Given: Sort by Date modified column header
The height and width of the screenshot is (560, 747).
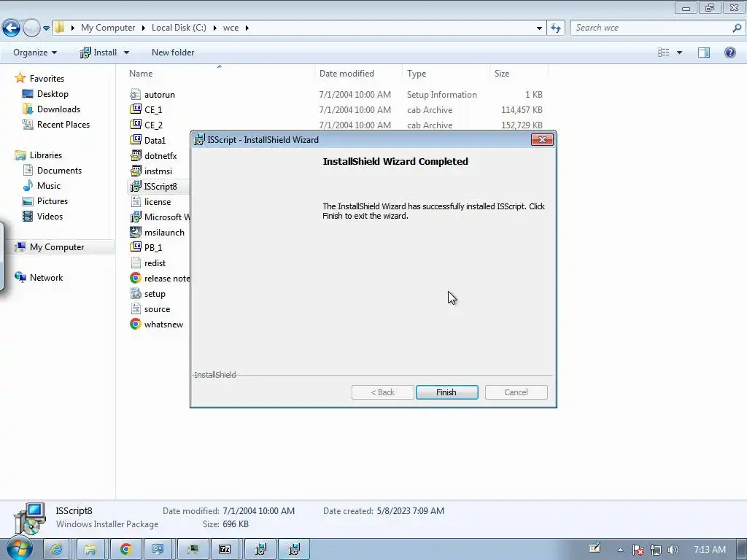Looking at the screenshot, I should 347,74.
